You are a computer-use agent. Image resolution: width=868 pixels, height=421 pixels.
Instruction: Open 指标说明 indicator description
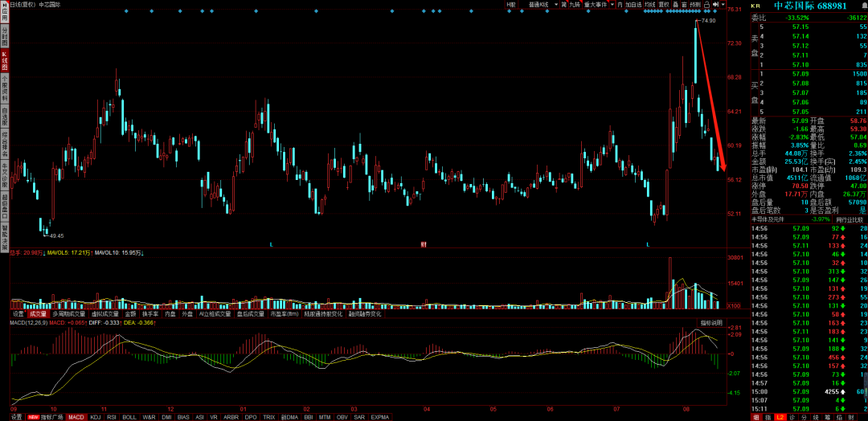click(x=711, y=322)
